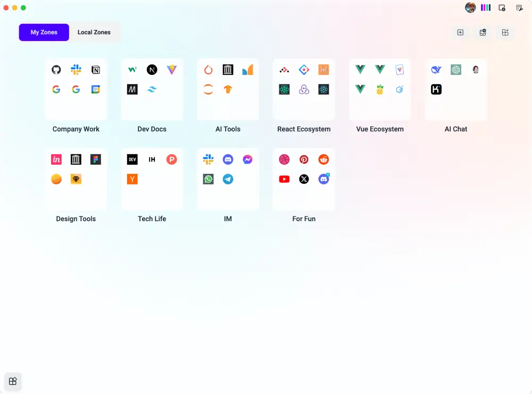This screenshot has height=394, width=532.
Task: Open Next.js docs in Dev Docs
Action: coord(152,70)
